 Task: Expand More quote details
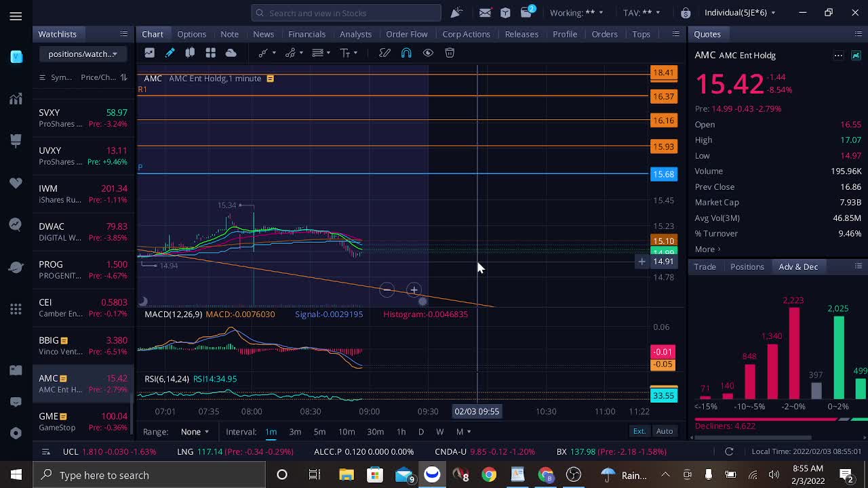(x=707, y=249)
